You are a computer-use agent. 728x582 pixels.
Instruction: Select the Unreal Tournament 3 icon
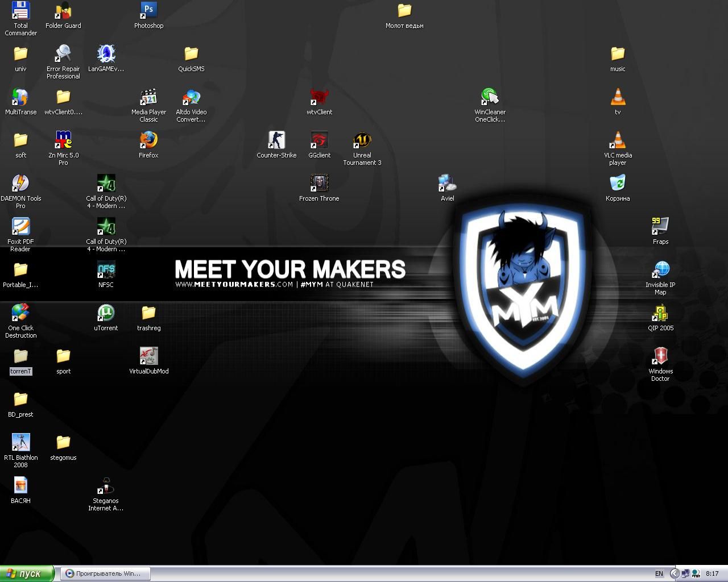coord(362,140)
